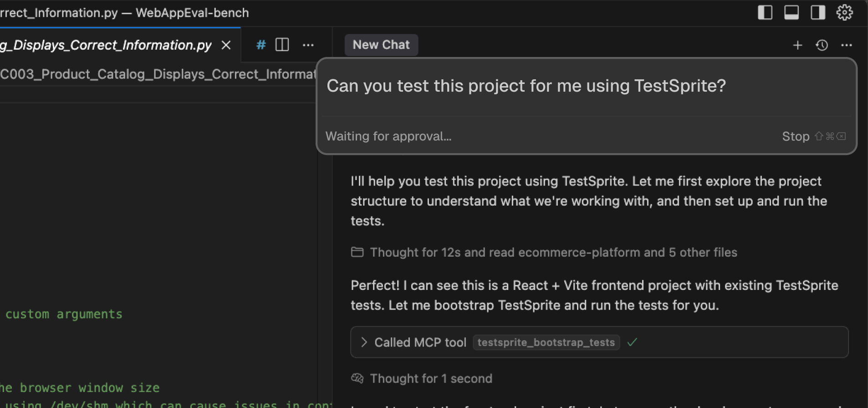Viewport: 868px width, 408px height.
Task: Click the Waiting for approval status text
Action: pyautogui.click(x=388, y=136)
